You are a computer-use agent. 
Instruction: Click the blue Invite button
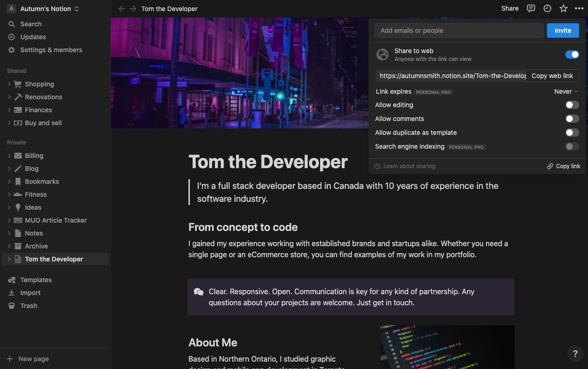click(563, 30)
